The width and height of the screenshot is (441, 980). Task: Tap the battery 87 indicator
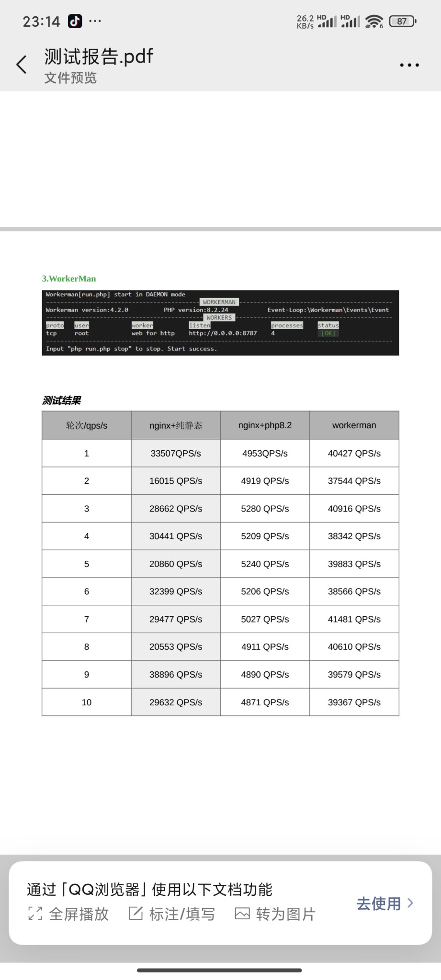point(403,21)
